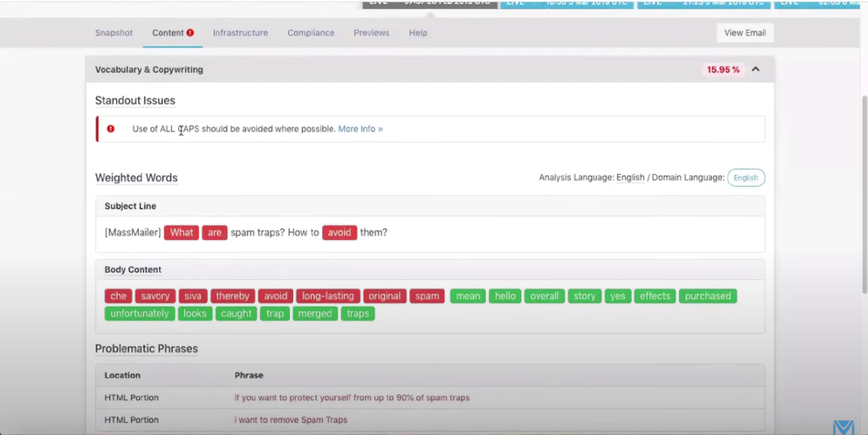Click the green 'mean' word tag

coord(468,296)
